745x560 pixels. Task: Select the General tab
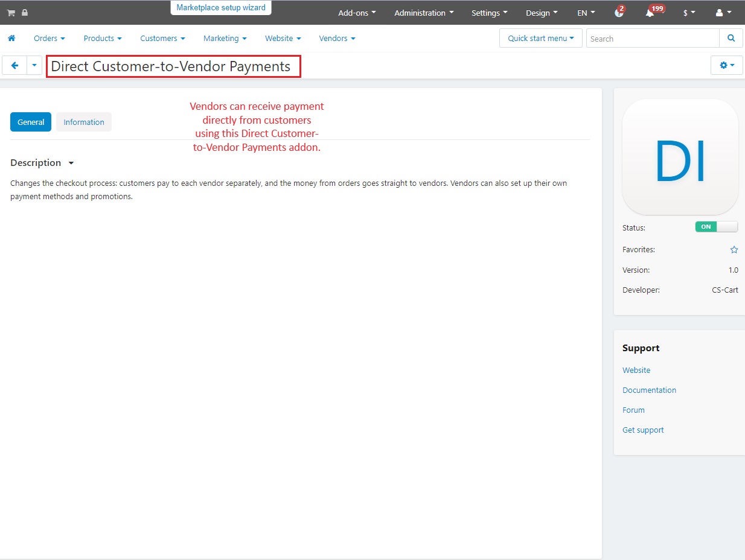coord(31,122)
